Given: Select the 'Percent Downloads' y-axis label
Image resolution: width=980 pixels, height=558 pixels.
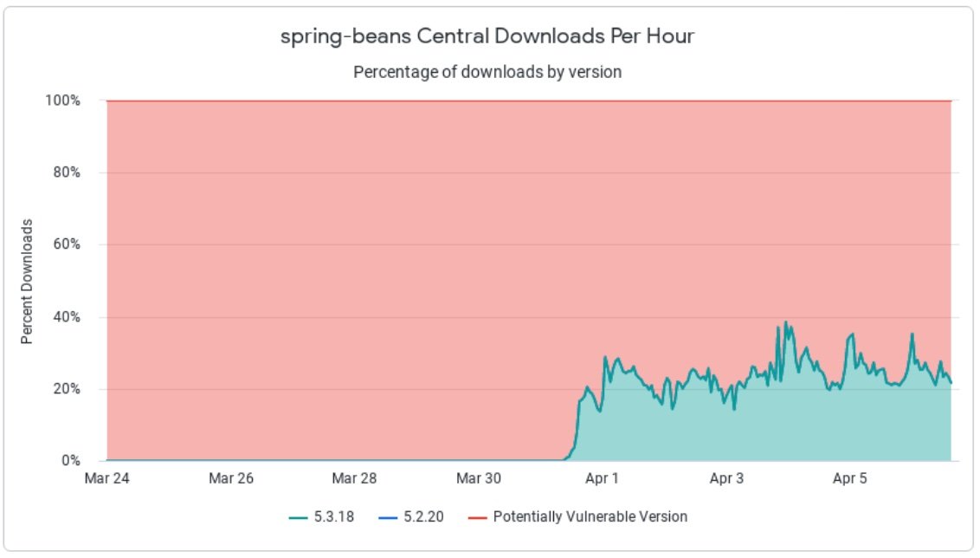Looking at the screenshot, I should tap(27, 282).
